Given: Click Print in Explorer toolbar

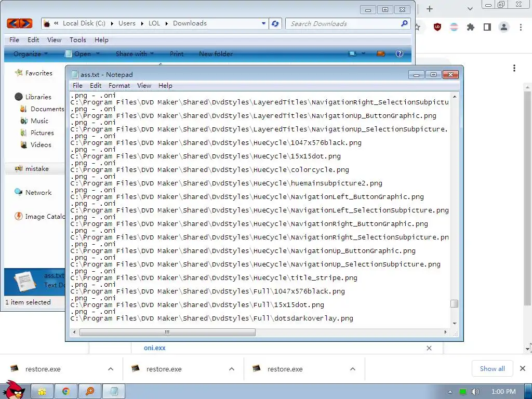Looking at the screenshot, I should pos(177,54).
